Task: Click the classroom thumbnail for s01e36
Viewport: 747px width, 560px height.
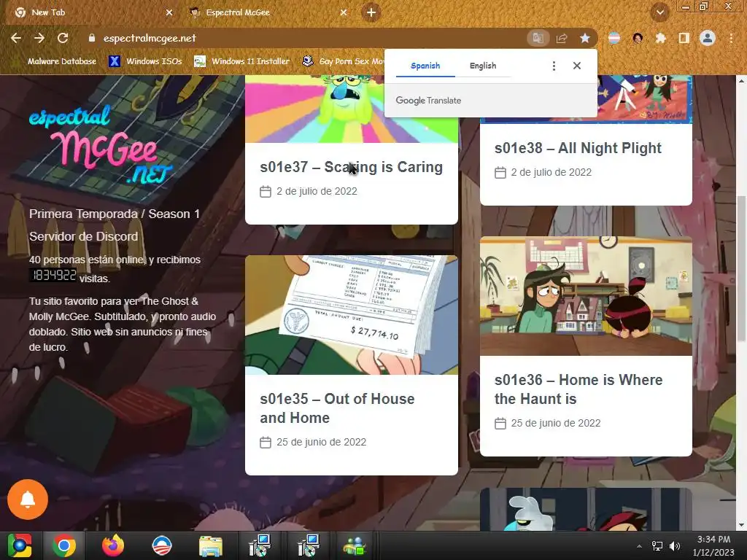Action: [x=586, y=296]
